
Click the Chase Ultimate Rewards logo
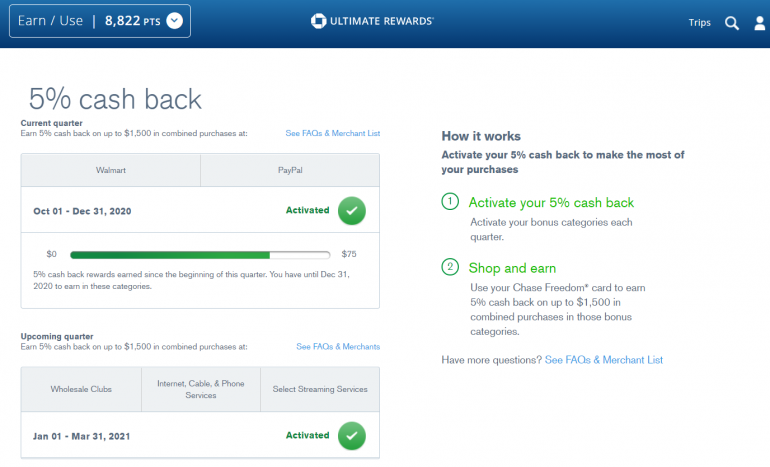[372, 21]
